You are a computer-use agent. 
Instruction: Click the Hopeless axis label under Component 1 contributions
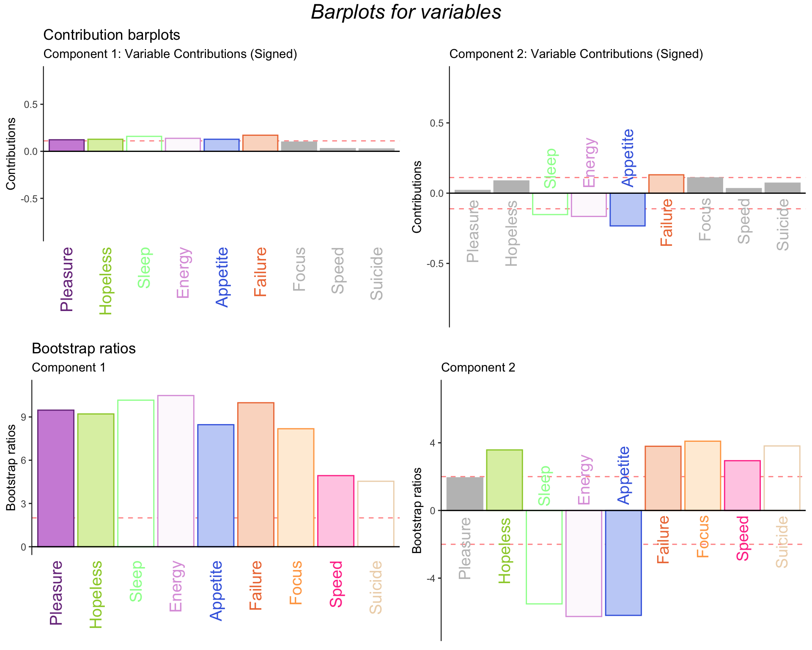click(x=106, y=281)
